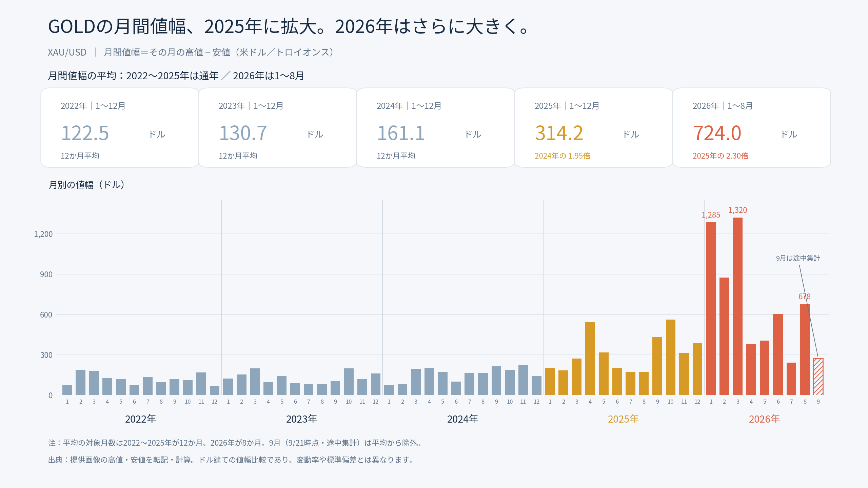Screen dimensions: 868x488
Task: Click the '2024年' x-axis year label
Action: 463,419
